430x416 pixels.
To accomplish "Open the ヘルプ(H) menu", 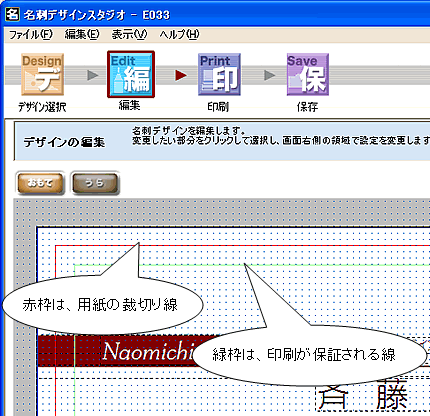I will click(179, 34).
